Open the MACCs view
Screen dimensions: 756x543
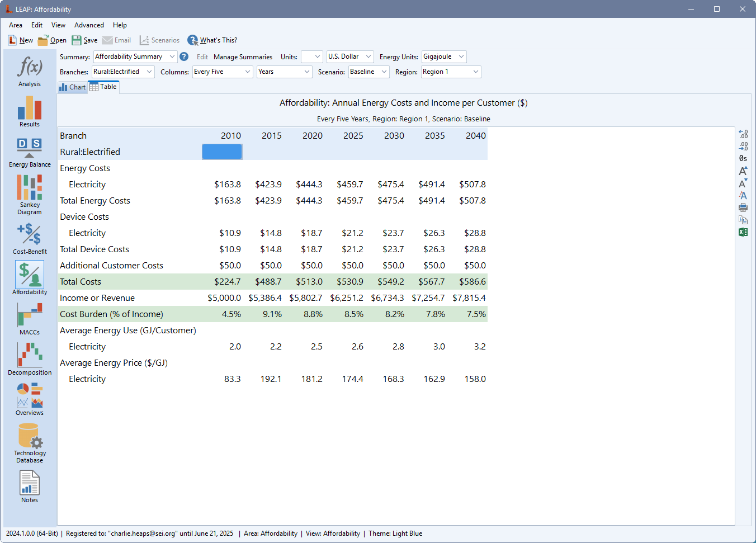tap(30, 318)
